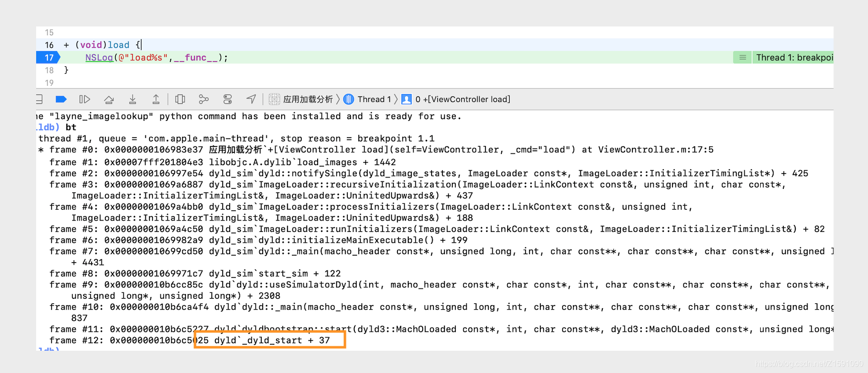Click the breakpoint marker on line 17

48,57
